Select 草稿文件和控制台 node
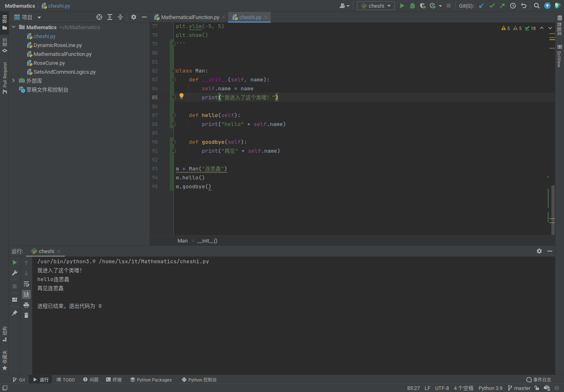The height and width of the screenshot is (392, 564). point(47,90)
